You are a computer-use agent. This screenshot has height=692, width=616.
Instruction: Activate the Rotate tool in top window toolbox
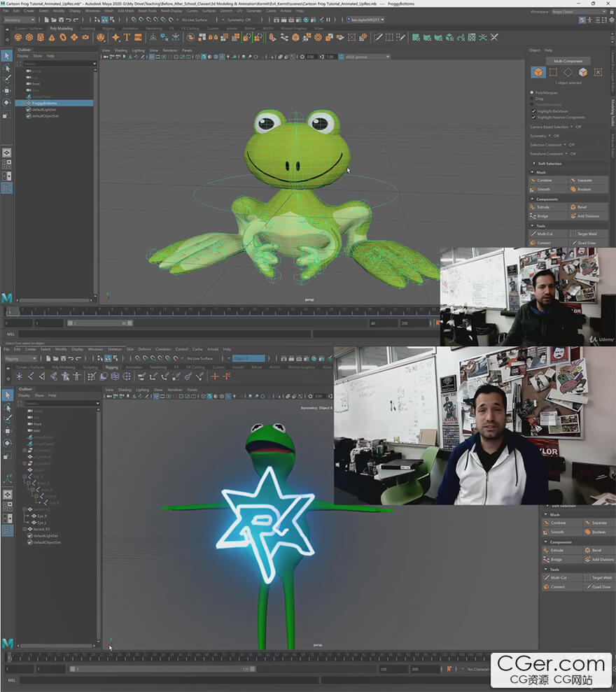click(6, 102)
